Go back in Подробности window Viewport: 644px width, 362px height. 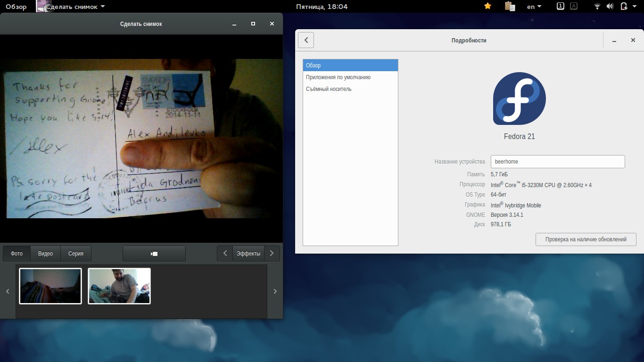point(306,40)
